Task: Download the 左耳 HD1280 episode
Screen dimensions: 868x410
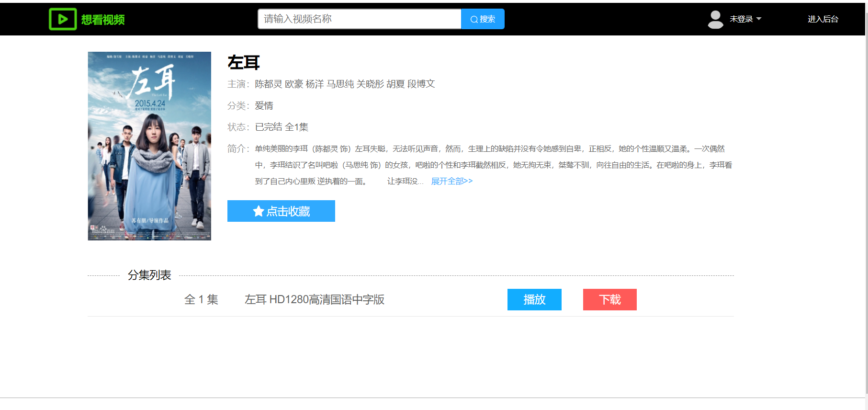Action: [x=610, y=299]
